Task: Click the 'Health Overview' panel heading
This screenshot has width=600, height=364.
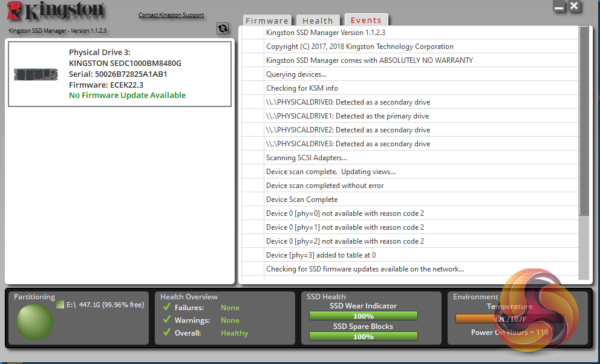Action: [x=189, y=297]
